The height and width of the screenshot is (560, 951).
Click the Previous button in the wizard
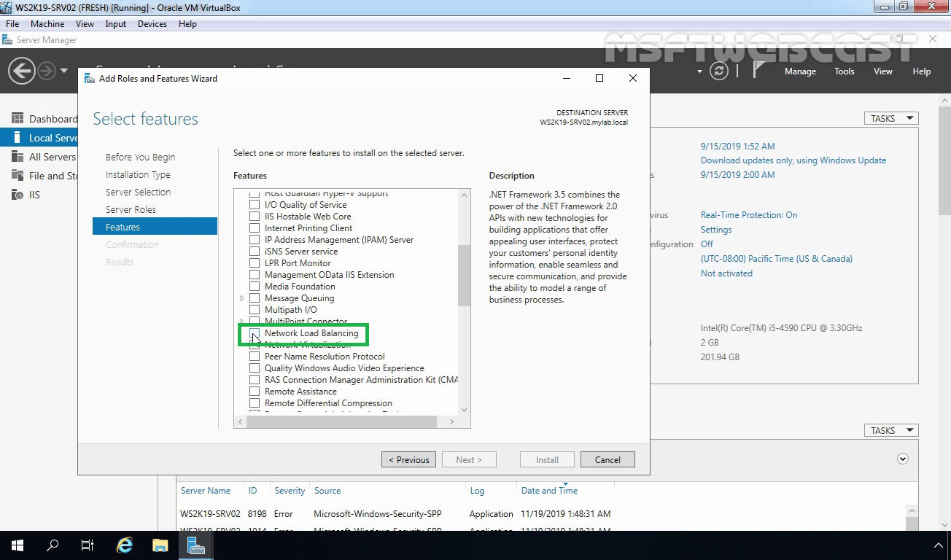[x=408, y=459]
